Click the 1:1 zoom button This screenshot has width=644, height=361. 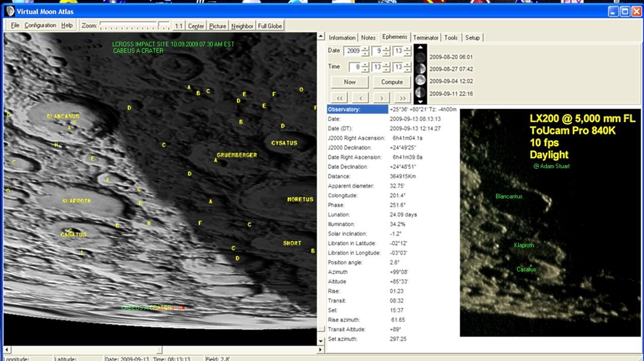(179, 26)
